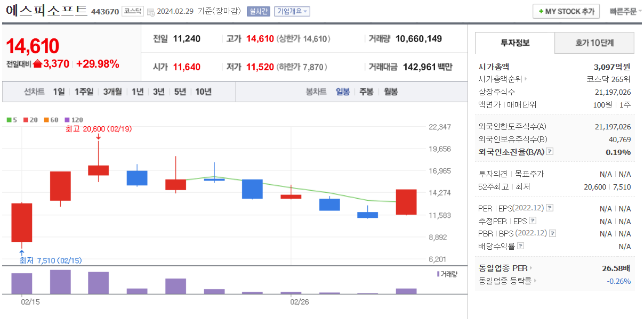Click the 52주최고 최저 value 20,600 | 7,510
The height and width of the screenshot is (319, 644).
607,186
